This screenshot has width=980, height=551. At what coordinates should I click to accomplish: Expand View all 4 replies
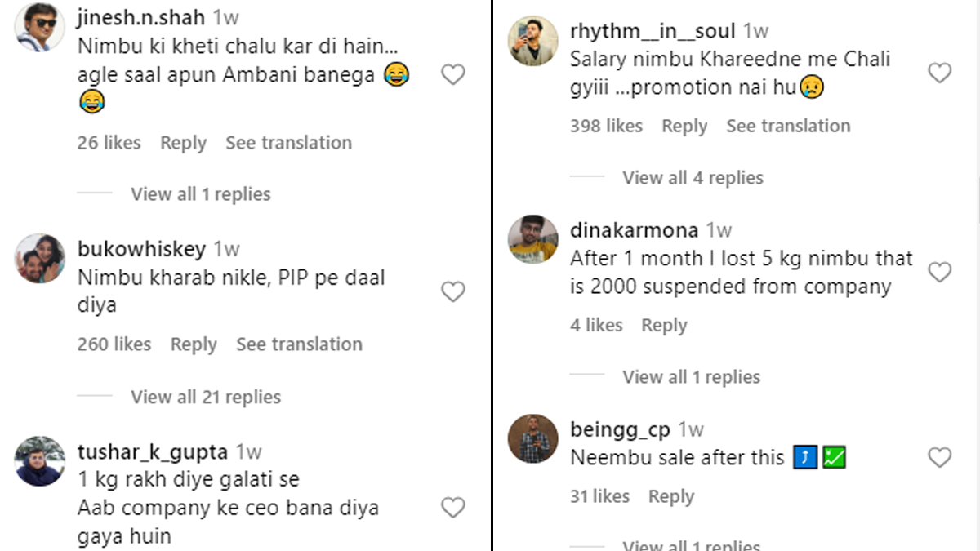(693, 178)
